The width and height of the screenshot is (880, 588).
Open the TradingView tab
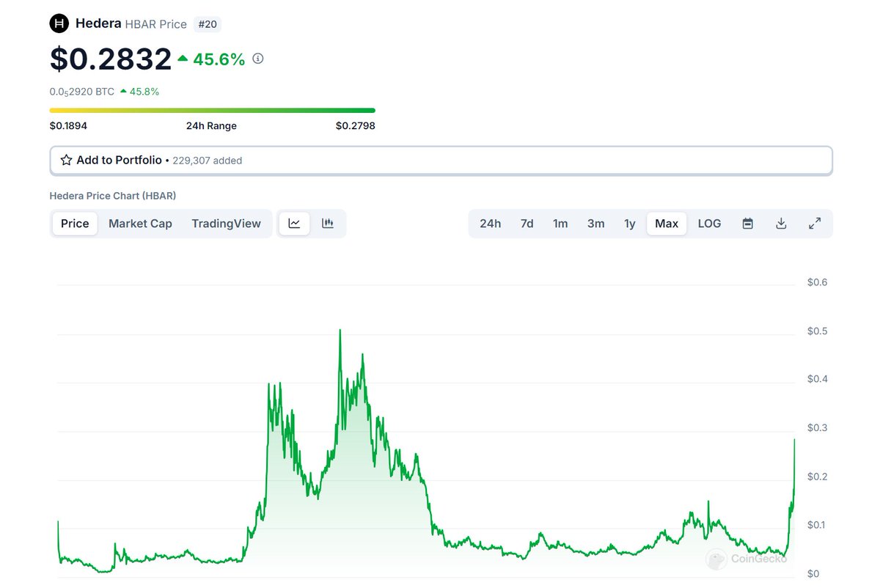point(226,224)
